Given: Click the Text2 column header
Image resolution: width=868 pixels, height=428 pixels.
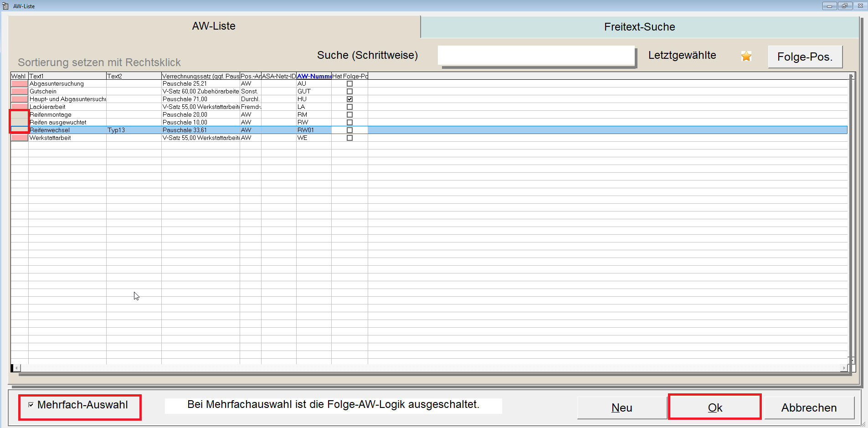Looking at the screenshot, I should 134,76.
